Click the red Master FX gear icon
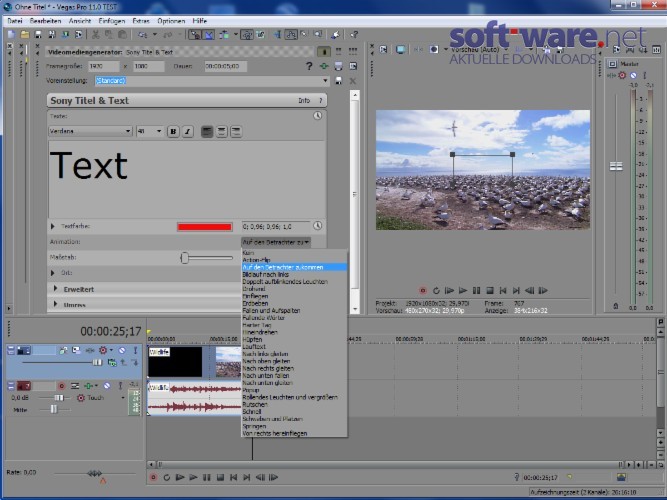 (622, 75)
